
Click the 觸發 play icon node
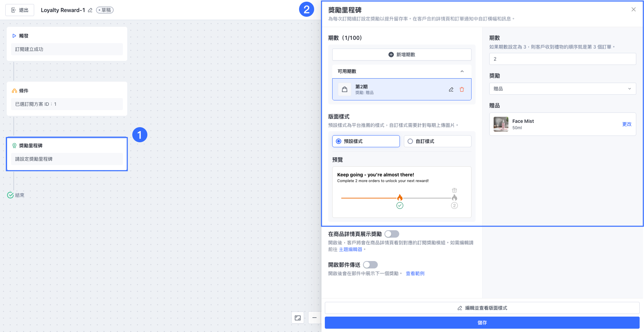click(x=14, y=36)
